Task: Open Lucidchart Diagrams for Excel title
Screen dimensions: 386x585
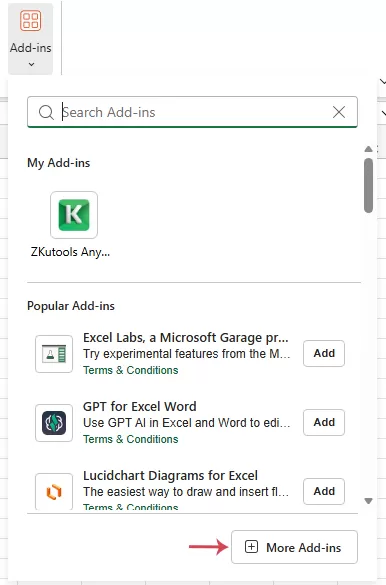Action: [170, 476]
